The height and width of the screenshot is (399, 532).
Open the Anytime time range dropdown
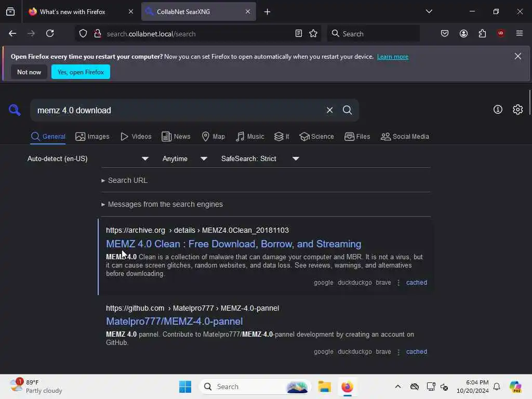(x=185, y=159)
